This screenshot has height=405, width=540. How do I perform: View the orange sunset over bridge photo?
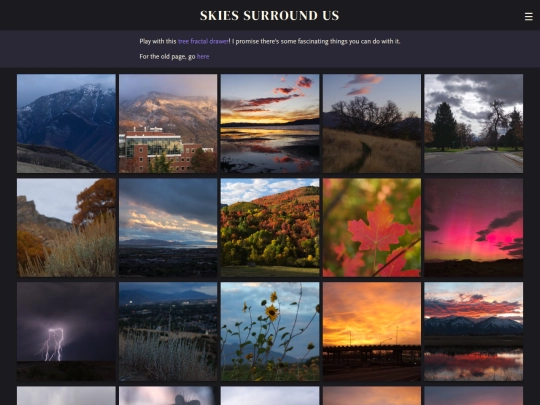click(372, 332)
